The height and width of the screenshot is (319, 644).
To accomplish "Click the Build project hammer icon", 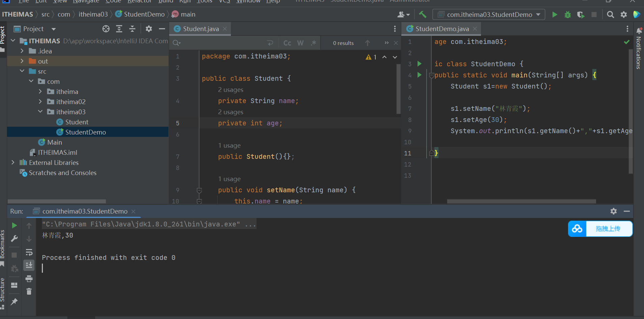I will (423, 15).
